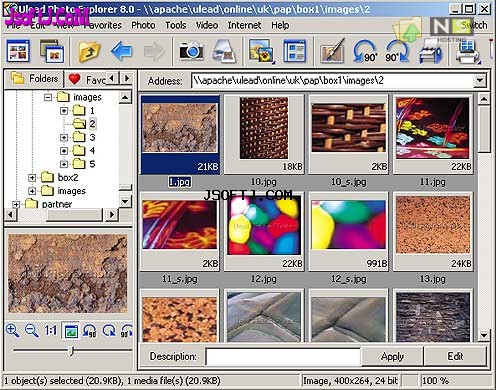This screenshot has width=496, height=390.
Task: Select folder 2 in the tree
Action: pos(92,124)
